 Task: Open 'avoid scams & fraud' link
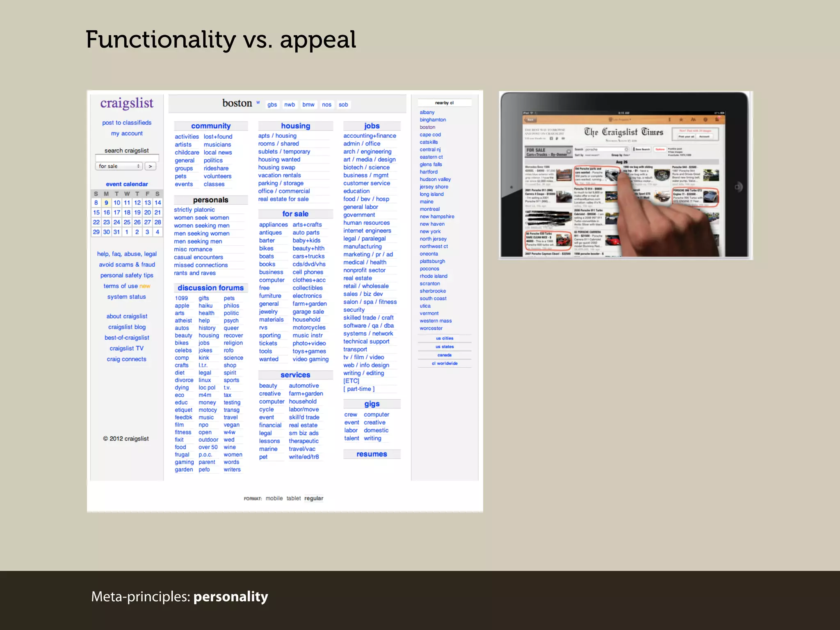pos(127,265)
